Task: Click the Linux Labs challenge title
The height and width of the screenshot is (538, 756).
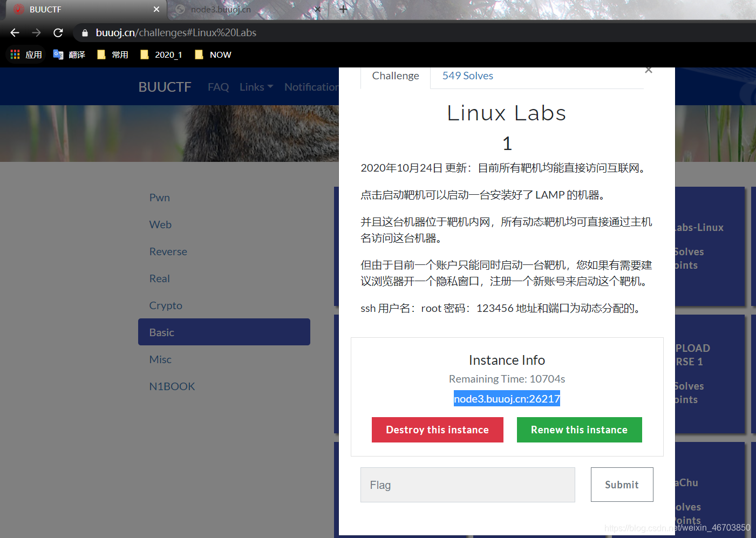Action: click(x=507, y=113)
